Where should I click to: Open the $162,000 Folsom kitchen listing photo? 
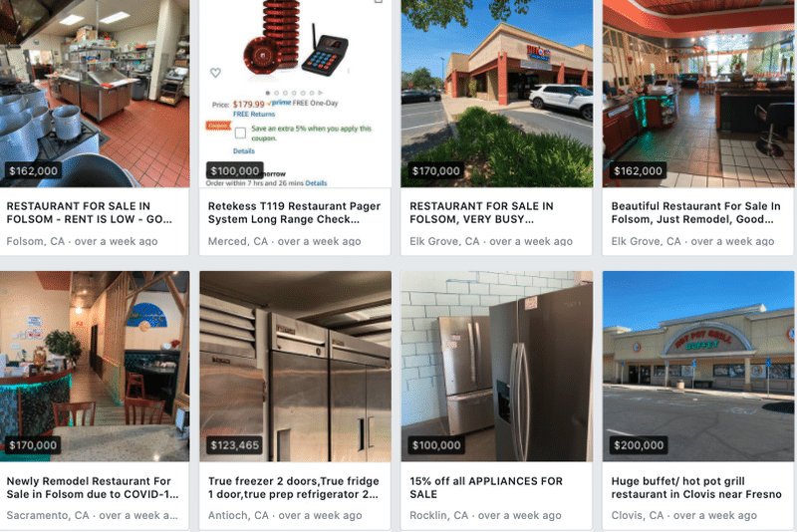[95, 94]
